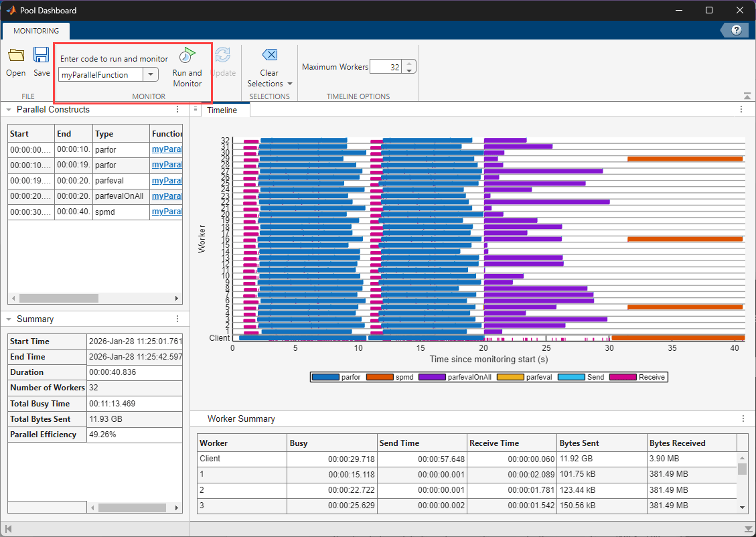Click Summary panel horizontal scrollbar thumb
Image resolution: width=756 pixels, height=537 pixels.
click(x=132, y=508)
